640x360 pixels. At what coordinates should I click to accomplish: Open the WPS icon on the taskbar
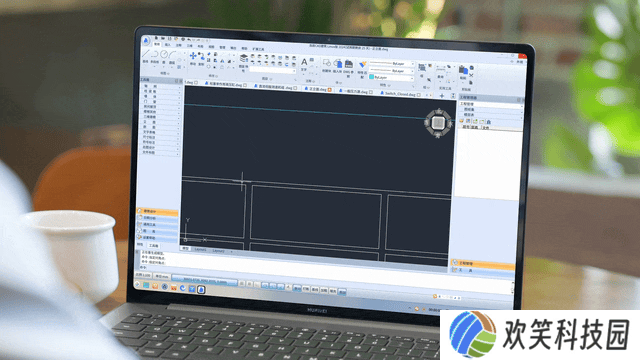173,288
